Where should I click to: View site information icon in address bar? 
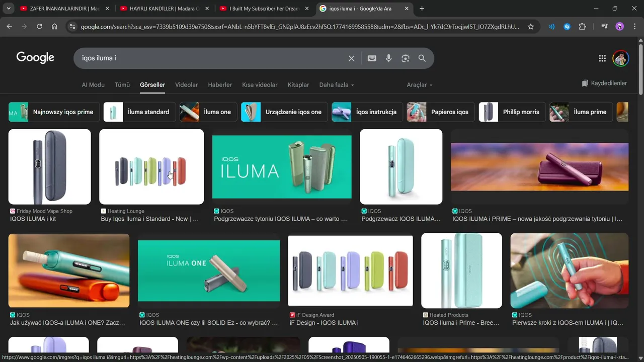tap(72, 27)
